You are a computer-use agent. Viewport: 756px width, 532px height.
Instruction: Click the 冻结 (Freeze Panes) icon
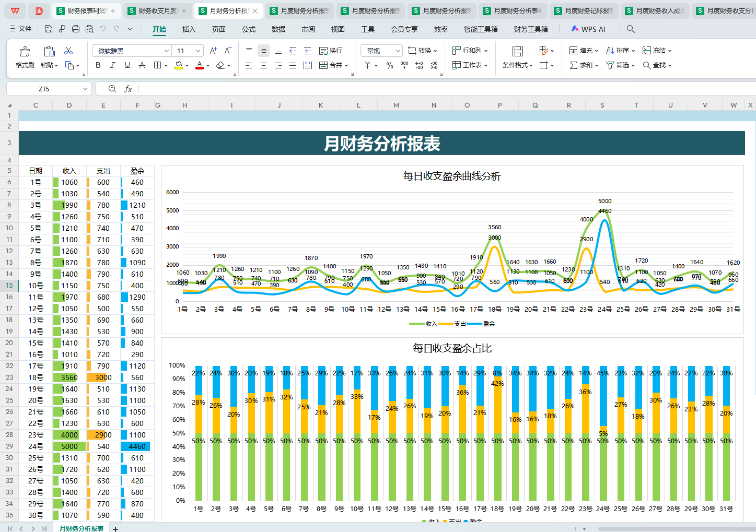point(655,50)
